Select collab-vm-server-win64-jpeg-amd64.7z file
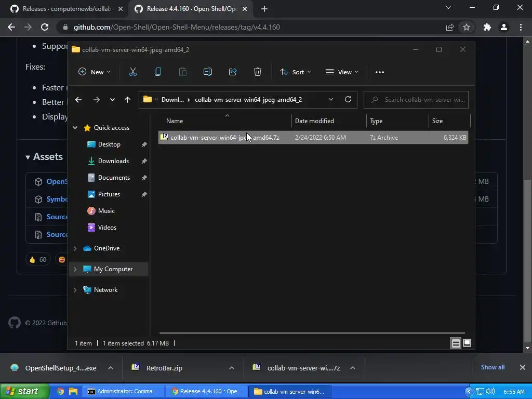Image resolution: width=532 pixels, height=399 pixels. point(313,137)
